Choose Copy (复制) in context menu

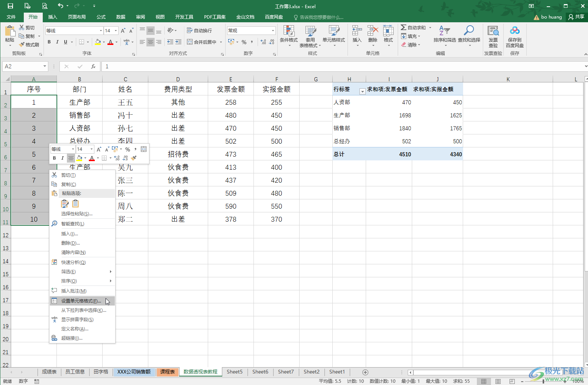(82, 185)
